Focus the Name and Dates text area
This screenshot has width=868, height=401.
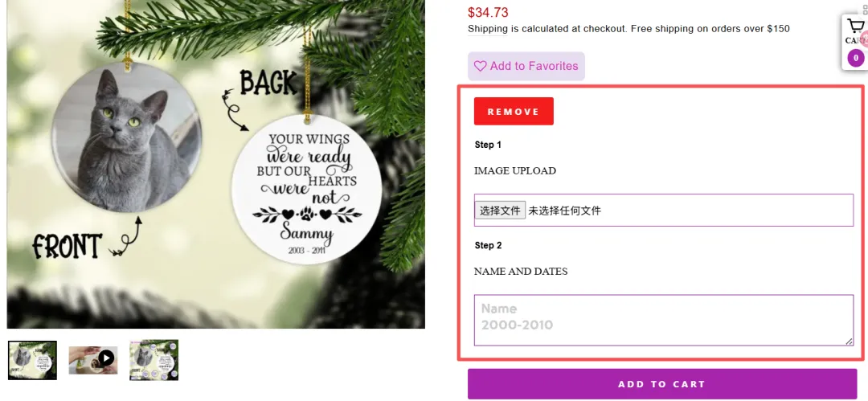[664, 320]
